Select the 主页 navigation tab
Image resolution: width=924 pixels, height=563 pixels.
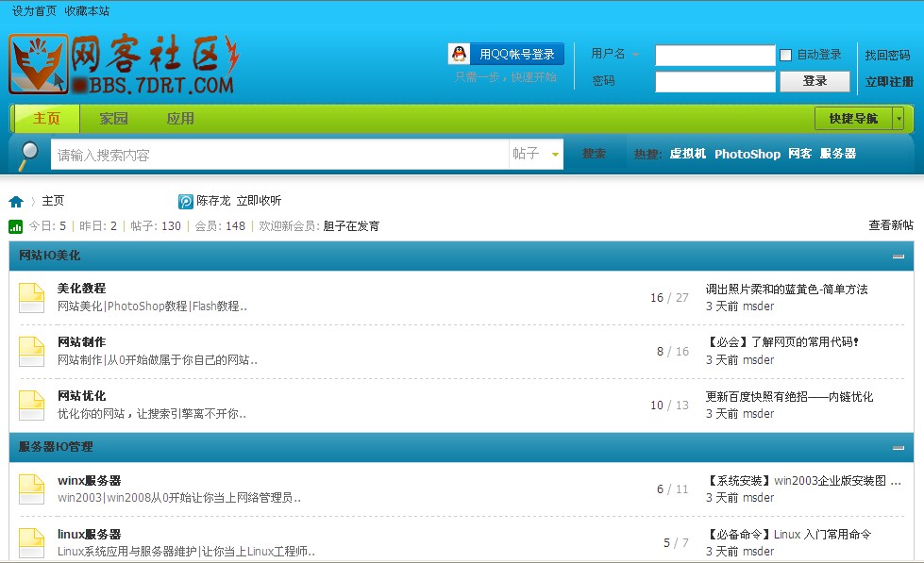tap(46, 119)
